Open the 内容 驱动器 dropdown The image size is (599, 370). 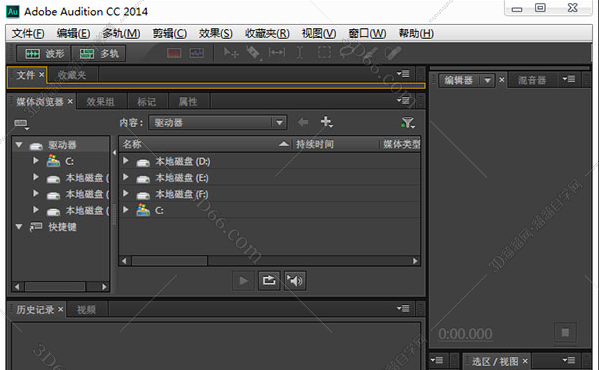coord(218,123)
